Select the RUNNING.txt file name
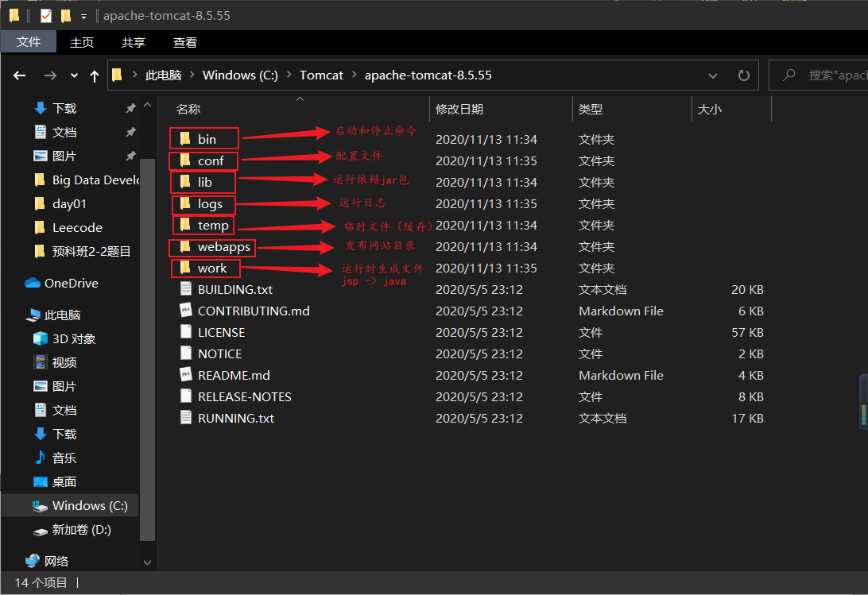Viewport: 868px width, 595px height. point(236,419)
